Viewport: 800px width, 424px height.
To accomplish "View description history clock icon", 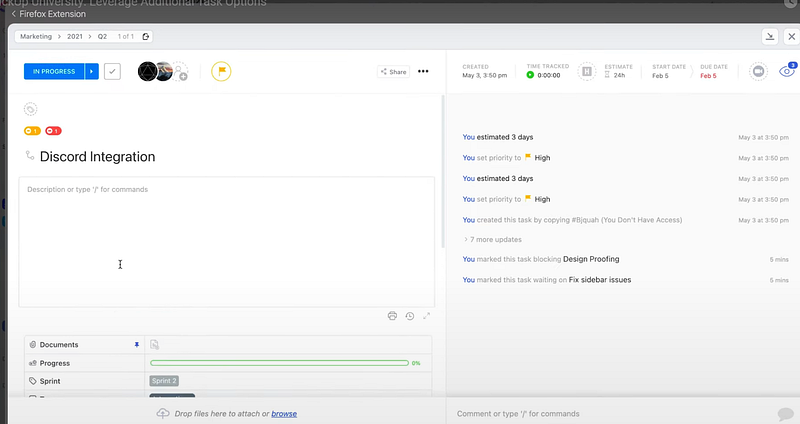I will 410,316.
